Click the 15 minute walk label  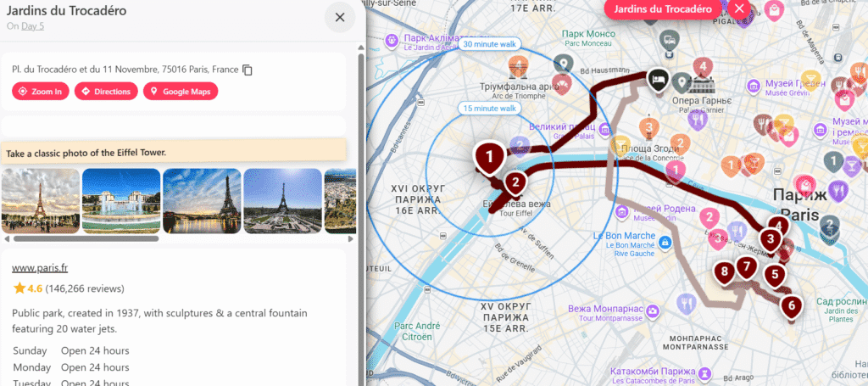coord(489,108)
